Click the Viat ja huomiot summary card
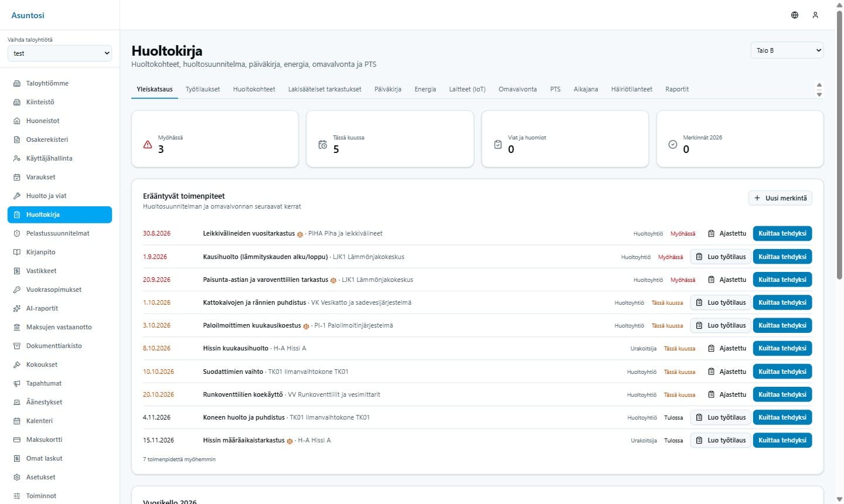This screenshot has height=504, width=844. click(x=565, y=139)
